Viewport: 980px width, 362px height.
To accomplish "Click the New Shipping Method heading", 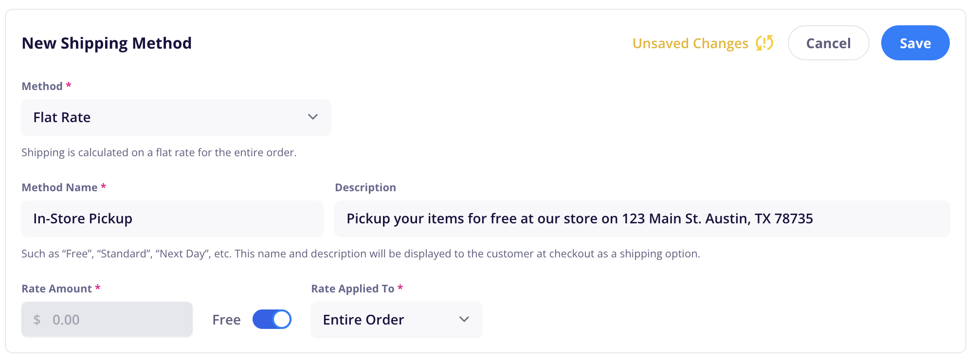I will (x=107, y=43).
